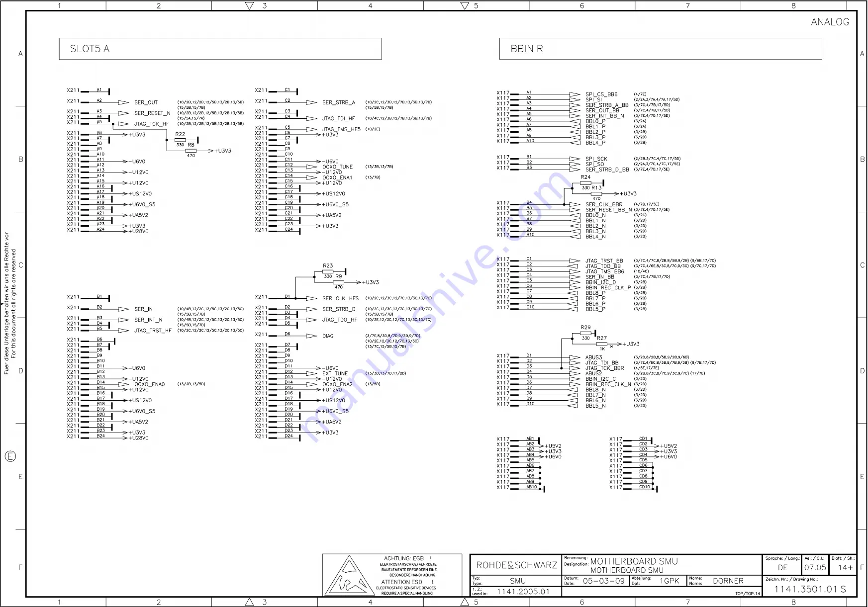Screen dimensions: 868x607
Task: Click the BBIN_I2C_C signal label
Action: 600,379
